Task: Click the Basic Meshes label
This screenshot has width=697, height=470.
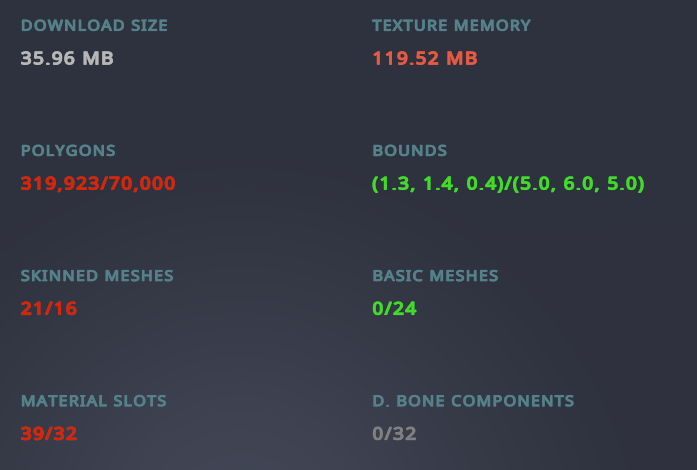Action: 435,276
